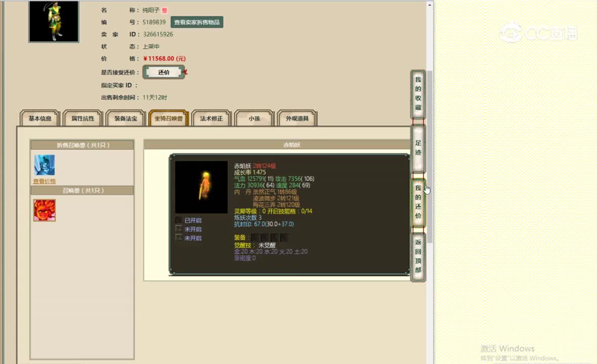The width and height of the screenshot is (597, 364).
Task: Select the red flame-faced summon beast icon
Action: point(44,210)
